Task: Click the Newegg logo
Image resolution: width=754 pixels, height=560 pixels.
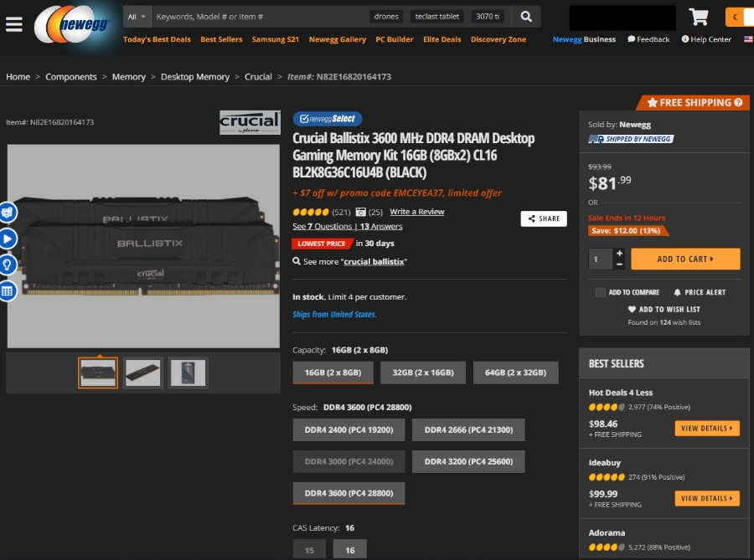Action: [x=72, y=24]
